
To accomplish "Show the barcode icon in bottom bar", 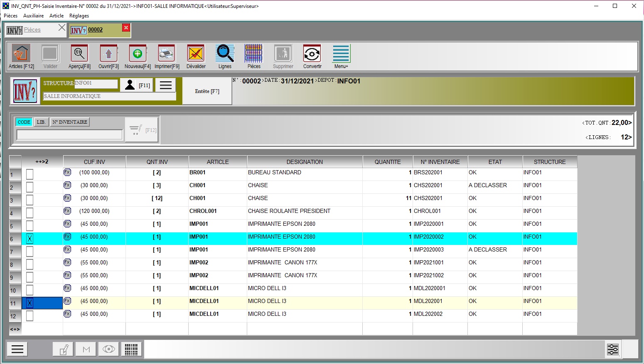I will tap(131, 349).
